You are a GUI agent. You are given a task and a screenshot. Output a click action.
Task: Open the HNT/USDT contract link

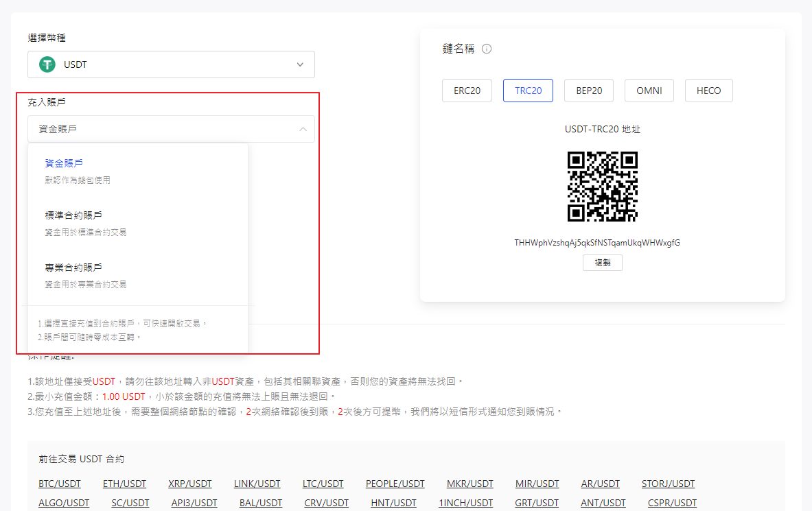point(393,503)
